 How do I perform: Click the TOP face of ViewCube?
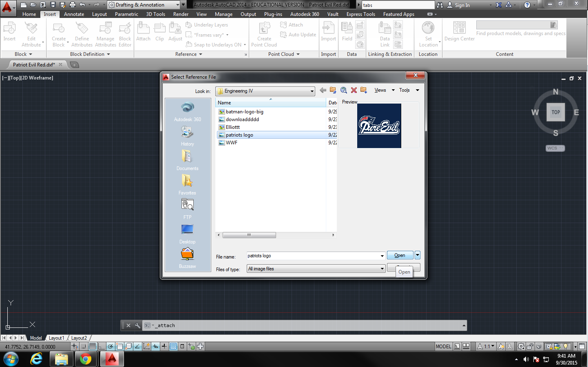tap(556, 112)
